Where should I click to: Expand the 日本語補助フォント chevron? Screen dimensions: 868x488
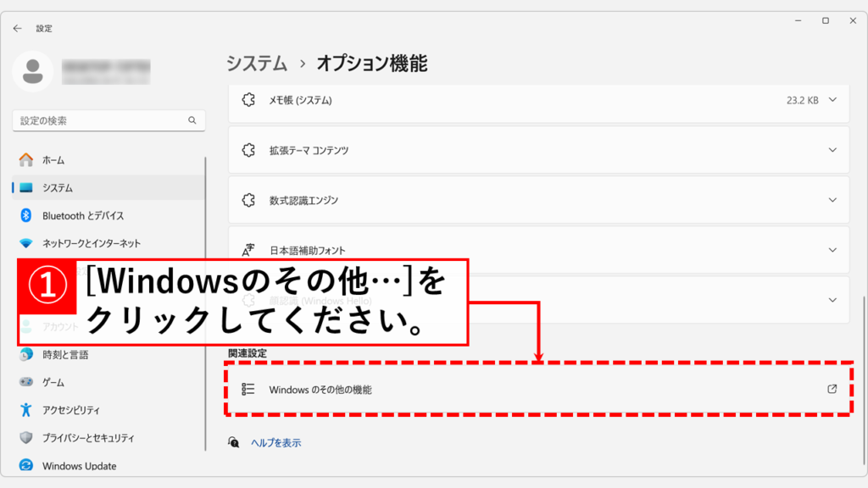point(832,250)
